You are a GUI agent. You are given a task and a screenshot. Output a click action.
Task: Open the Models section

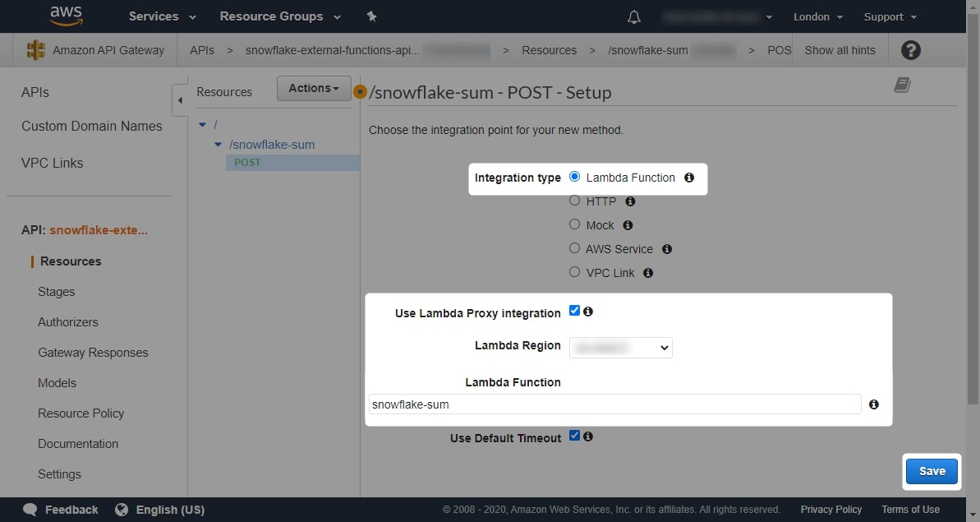(x=57, y=383)
